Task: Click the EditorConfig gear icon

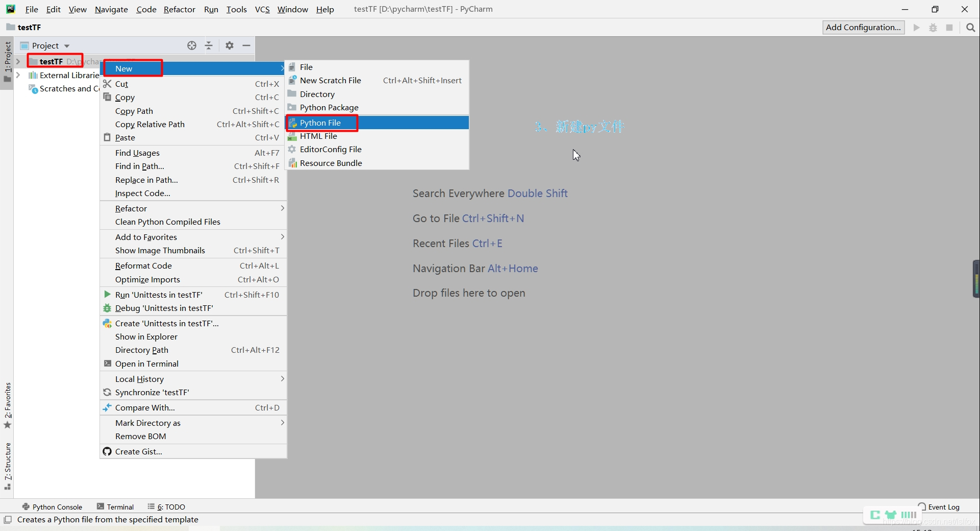Action: [x=292, y=149]
